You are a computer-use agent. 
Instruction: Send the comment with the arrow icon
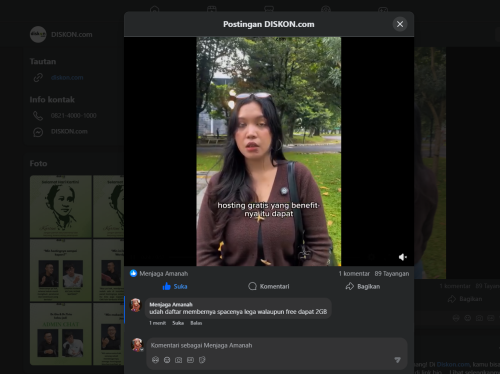[397, 360]
